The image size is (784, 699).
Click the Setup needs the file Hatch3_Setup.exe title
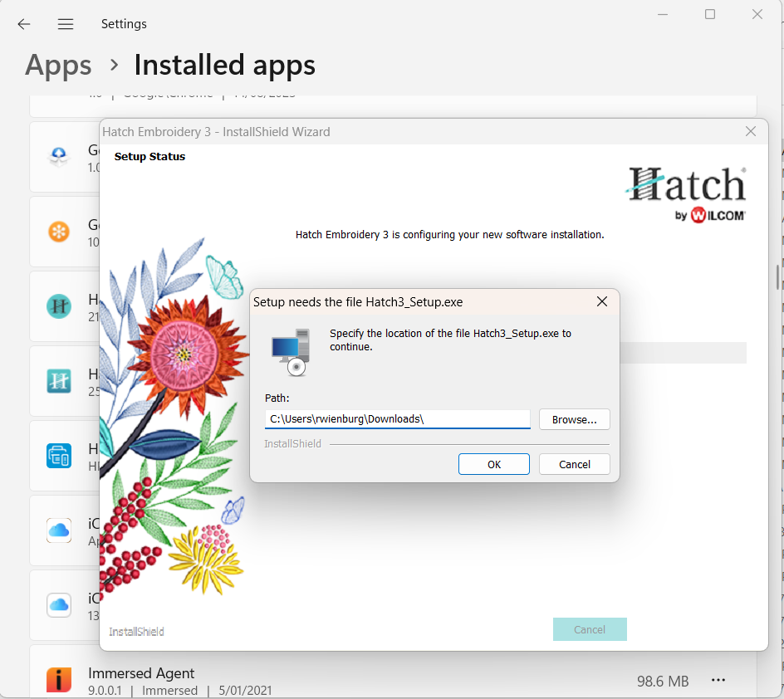click(x=358, y=302)
